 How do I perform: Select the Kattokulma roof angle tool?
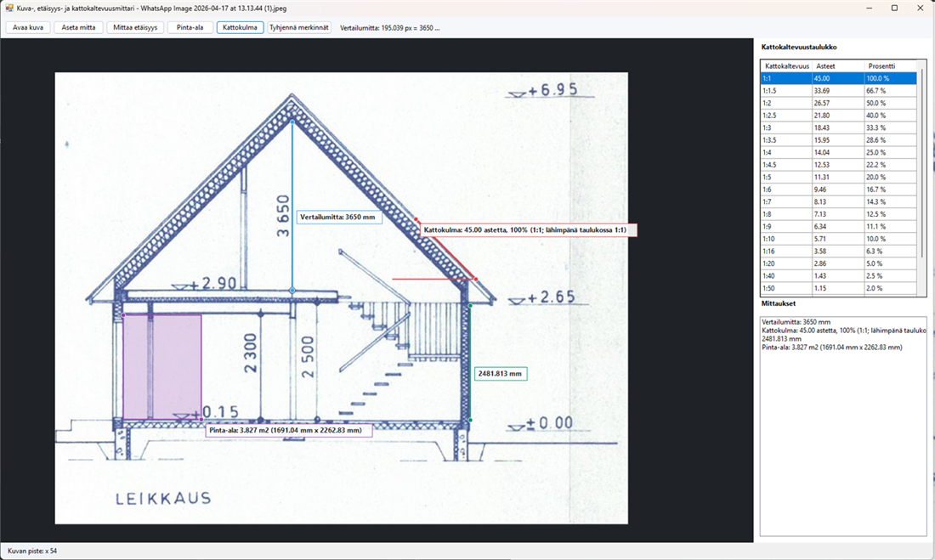(241, 27)
